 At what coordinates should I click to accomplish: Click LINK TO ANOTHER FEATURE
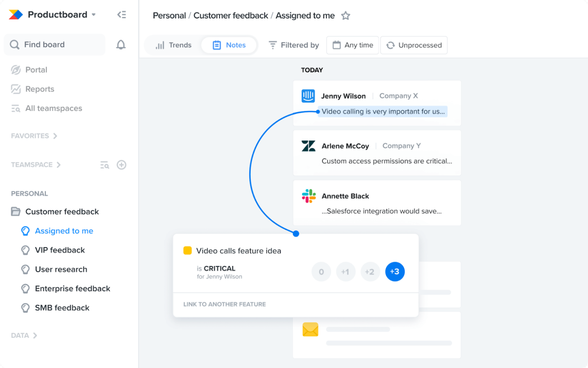pyautogui.click(x=224, y=304)
